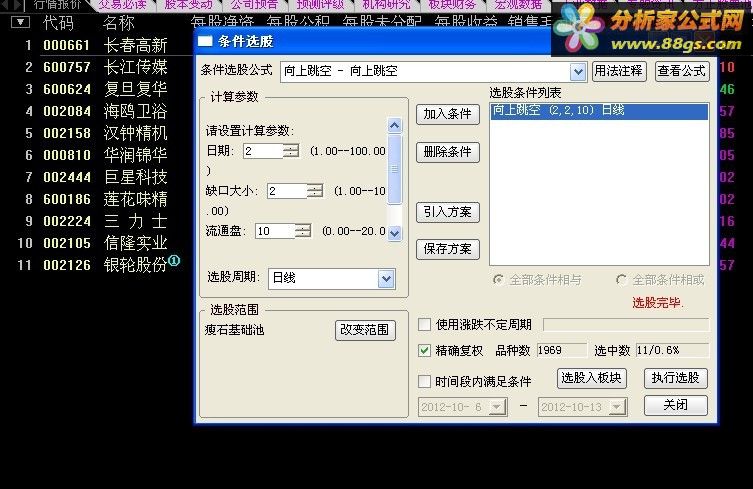
Task: Click the 关闭 button
Action: coord(675,405)
